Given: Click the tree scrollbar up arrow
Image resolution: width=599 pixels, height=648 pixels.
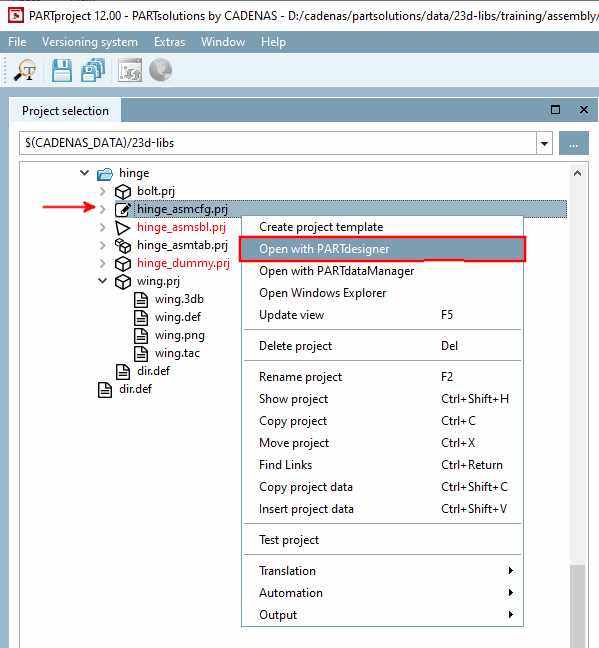Looking at the screenshot, I should pyautogui.click(x=578, y=174).
